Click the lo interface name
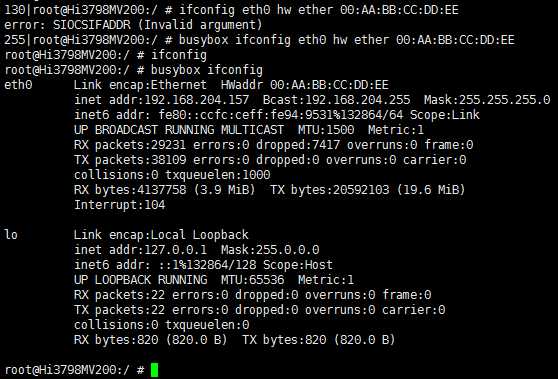This screenshot has height=379, width=558. click(x=11, y=235)
